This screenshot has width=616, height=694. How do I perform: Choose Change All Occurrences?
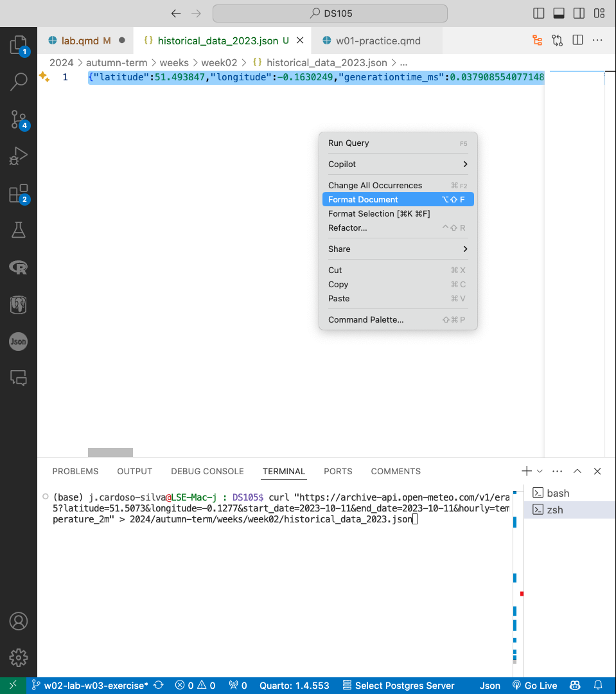398,186
